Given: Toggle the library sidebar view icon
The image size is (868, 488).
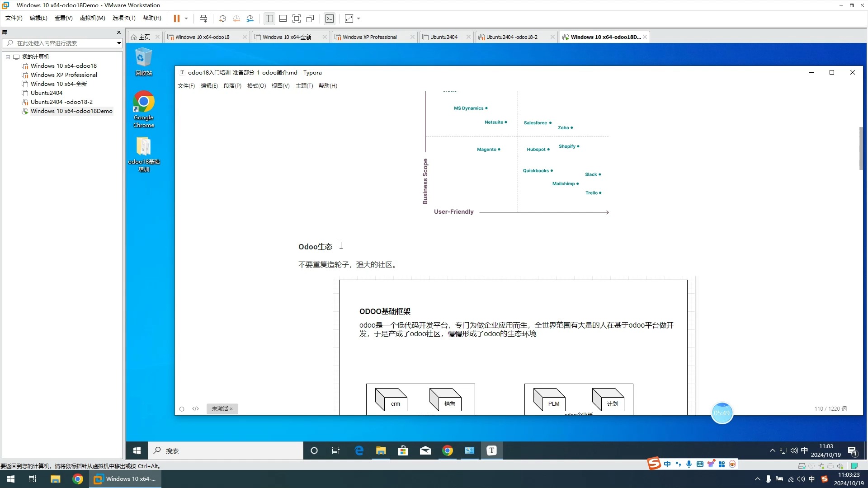Looking at the screenshot, I should [269, 19].
